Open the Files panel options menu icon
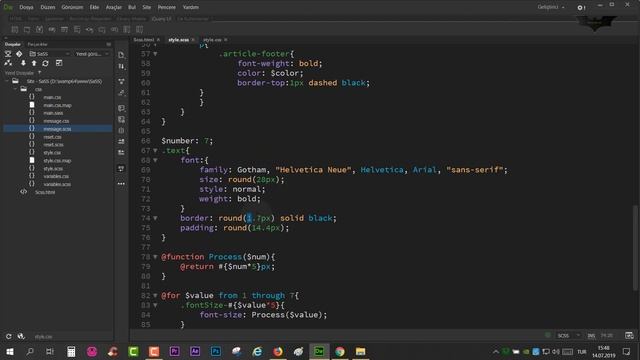 (109, 44)
